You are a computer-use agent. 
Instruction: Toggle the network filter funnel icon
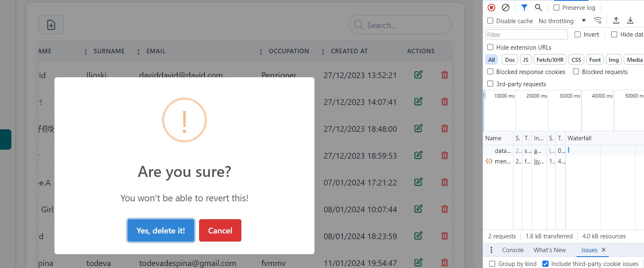pos(524,7)
